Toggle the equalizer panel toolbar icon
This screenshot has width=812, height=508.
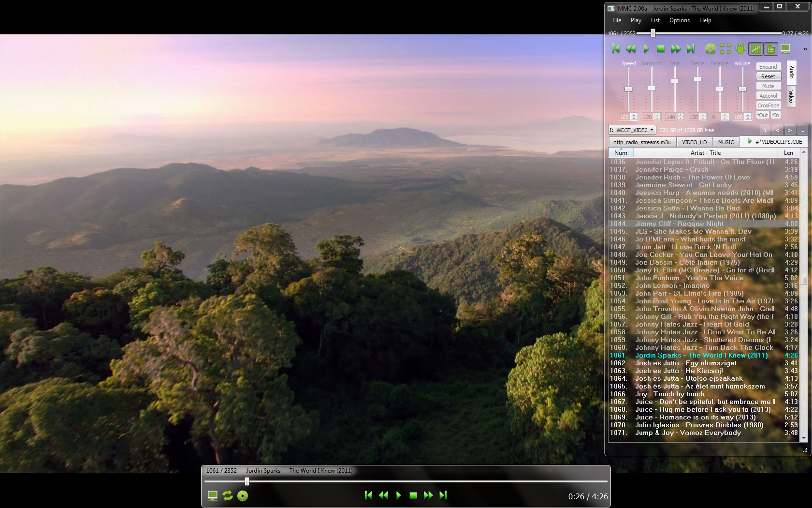tap(755, 49)
